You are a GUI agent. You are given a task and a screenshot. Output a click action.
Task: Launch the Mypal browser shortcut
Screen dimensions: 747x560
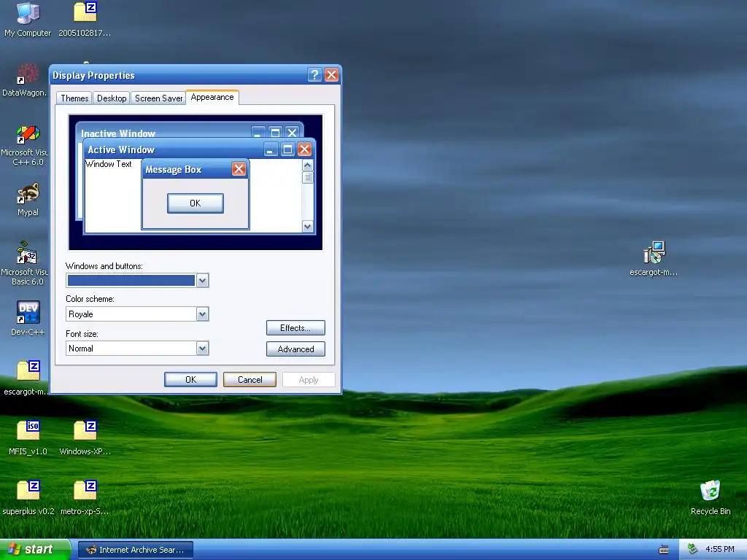(x=28, y=199)
